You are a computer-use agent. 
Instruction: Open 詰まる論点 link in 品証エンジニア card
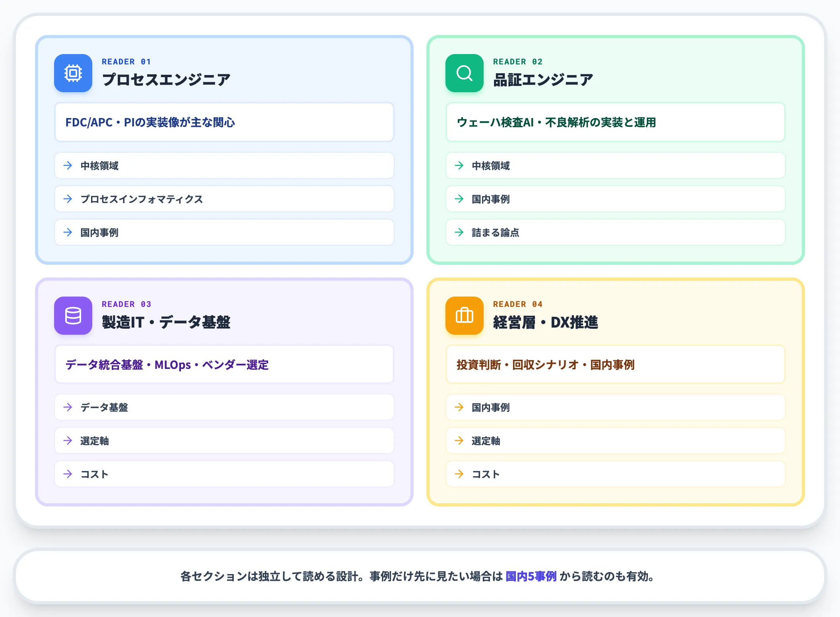(x=616, y=232)
